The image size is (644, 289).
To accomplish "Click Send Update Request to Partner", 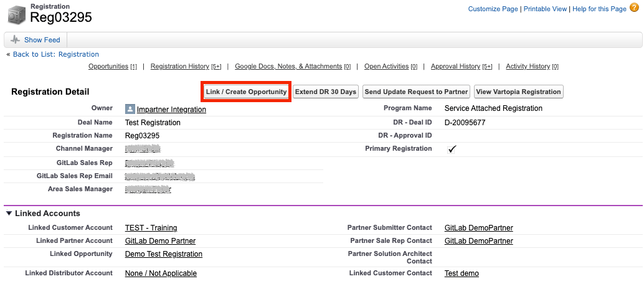I will pos(416,92).
